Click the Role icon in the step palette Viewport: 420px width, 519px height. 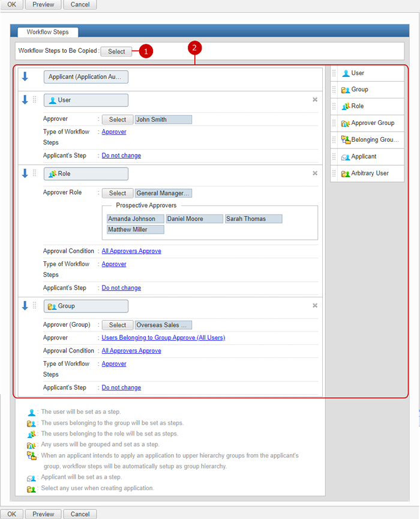[346, 106]
